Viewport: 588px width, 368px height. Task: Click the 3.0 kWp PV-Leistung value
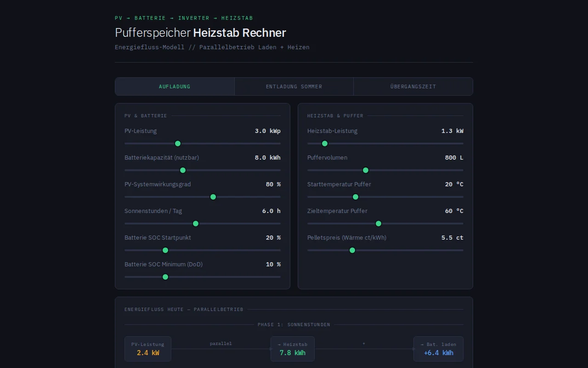[x=268, y=131]
